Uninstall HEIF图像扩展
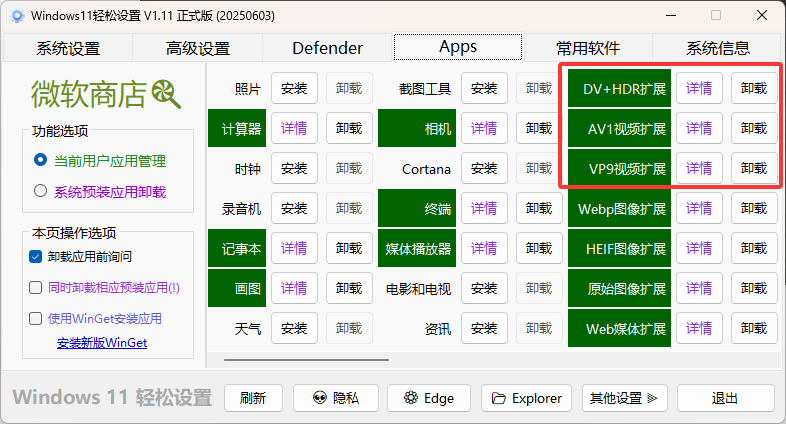Image resolution: width=786 pixels, height=424 pixels. 754,248
